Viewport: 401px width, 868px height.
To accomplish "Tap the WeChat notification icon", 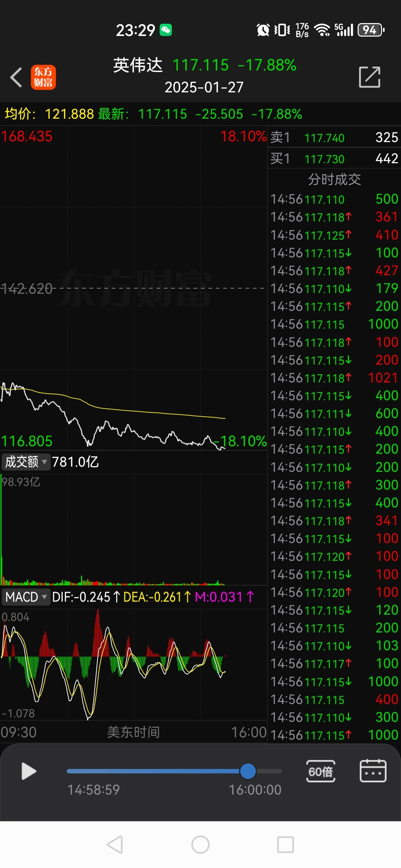I will point(166,30).
